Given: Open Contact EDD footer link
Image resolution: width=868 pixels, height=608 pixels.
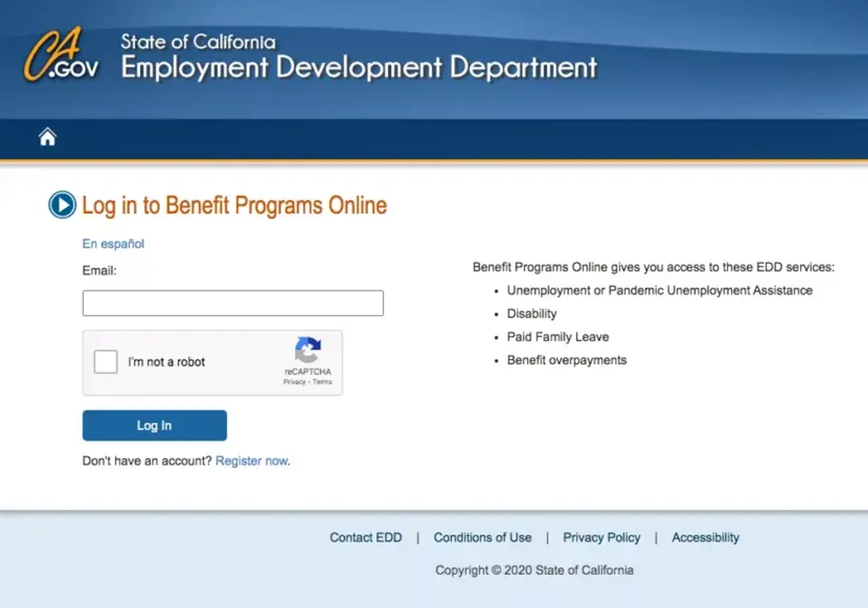Looking at the screenshot, I should pos(366,537).
